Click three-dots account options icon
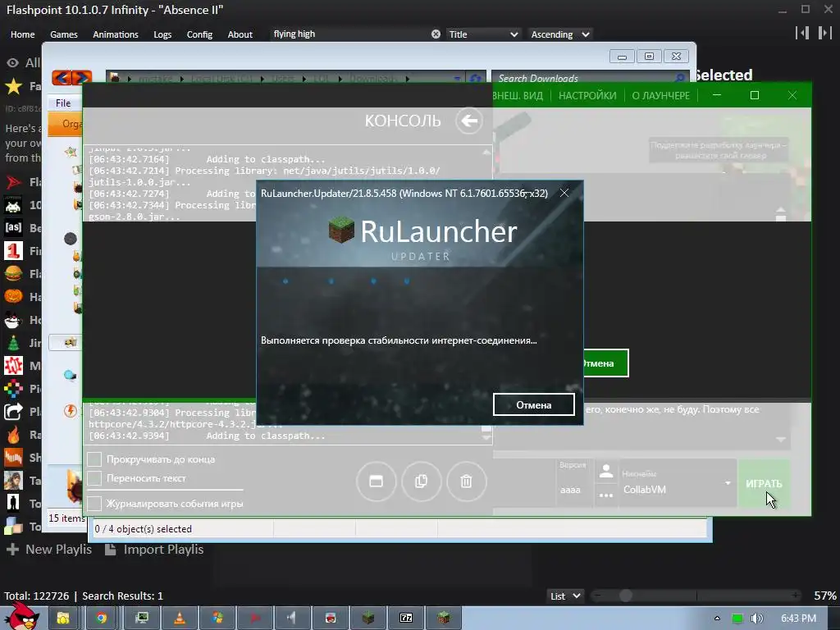Image resolution: width=840 pixels, height=630 pixels. 606,495
